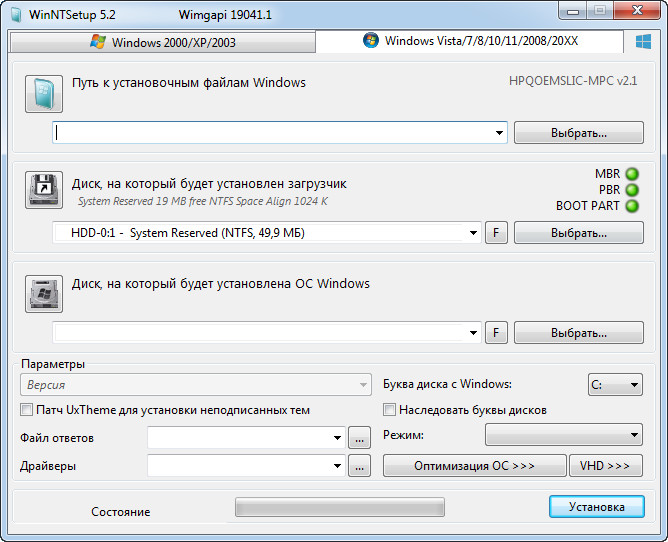This screenshot has width=668, height=542.
Task: Toggle Наследовать буквы дисков checkbox
Action: tap(389, 410)
